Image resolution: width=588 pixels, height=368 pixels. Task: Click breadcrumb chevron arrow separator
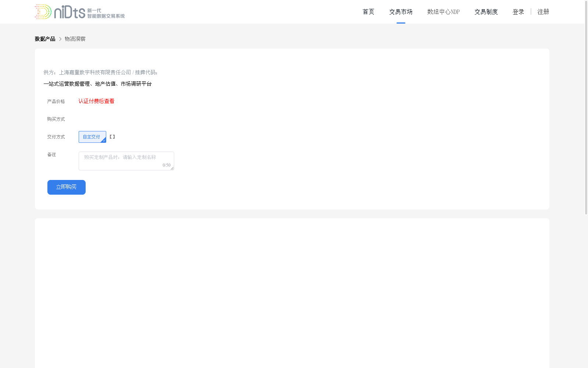point(60,39)
